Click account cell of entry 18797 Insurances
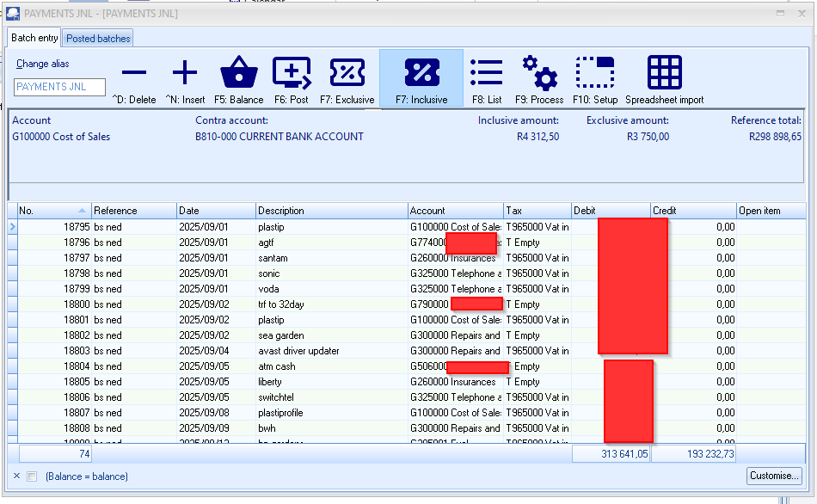The image size is (817, 504). (x=456, y=258)
